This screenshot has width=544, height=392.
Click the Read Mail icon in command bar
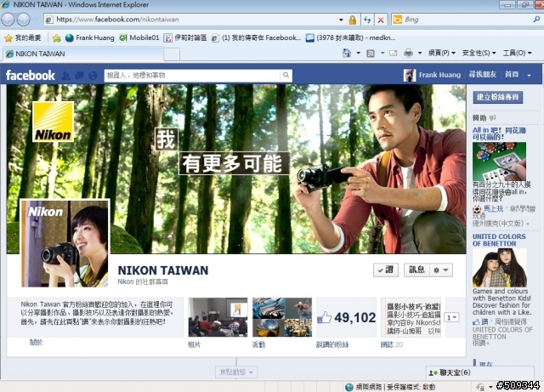(x=393, y=53)
